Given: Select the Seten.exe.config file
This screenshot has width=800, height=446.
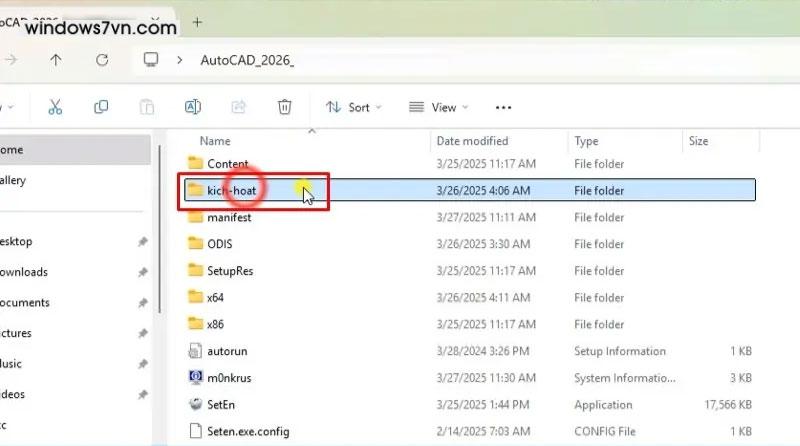Looking at the screenshot, I should tap(247, 432).
